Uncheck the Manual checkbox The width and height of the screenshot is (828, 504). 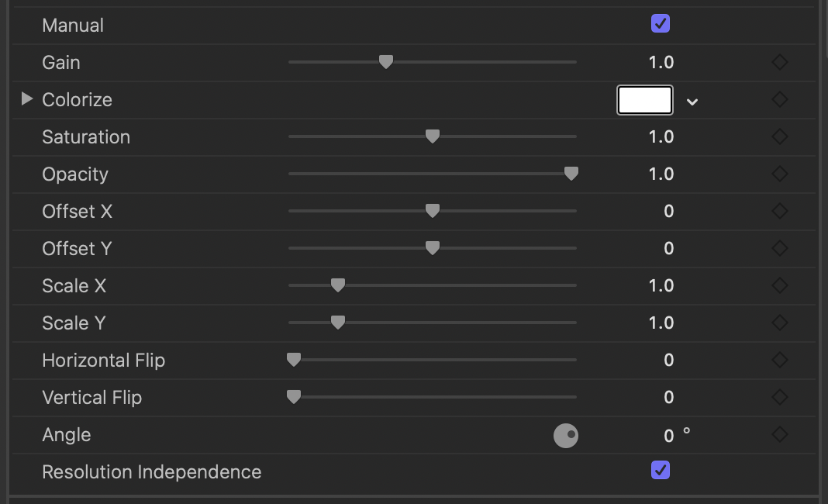pos(660,24)
